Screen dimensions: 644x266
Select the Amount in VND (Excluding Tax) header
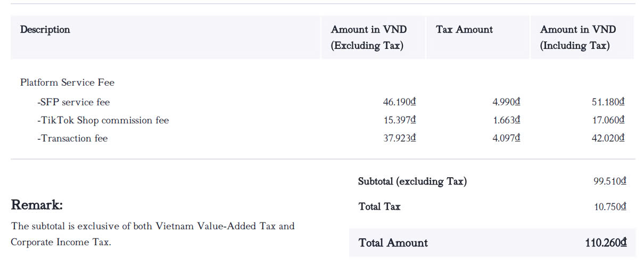tap(368, 37)
